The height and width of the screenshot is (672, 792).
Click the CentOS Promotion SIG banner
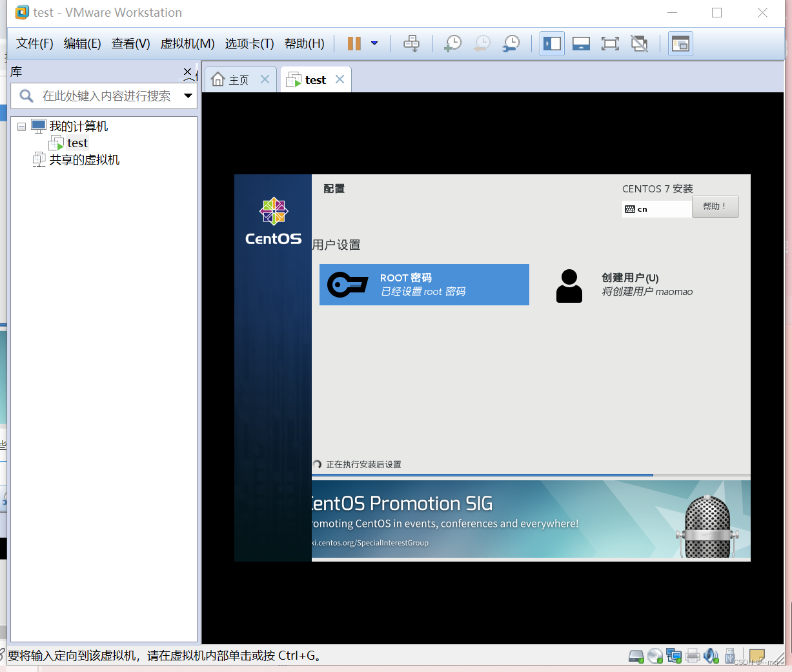click(531, 519)
